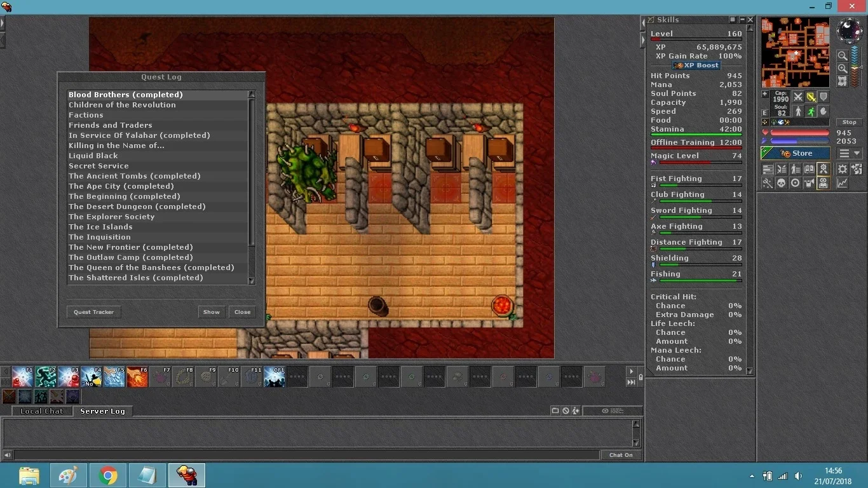Click the Quest Log scroll down arrow

tap(252, 280)
